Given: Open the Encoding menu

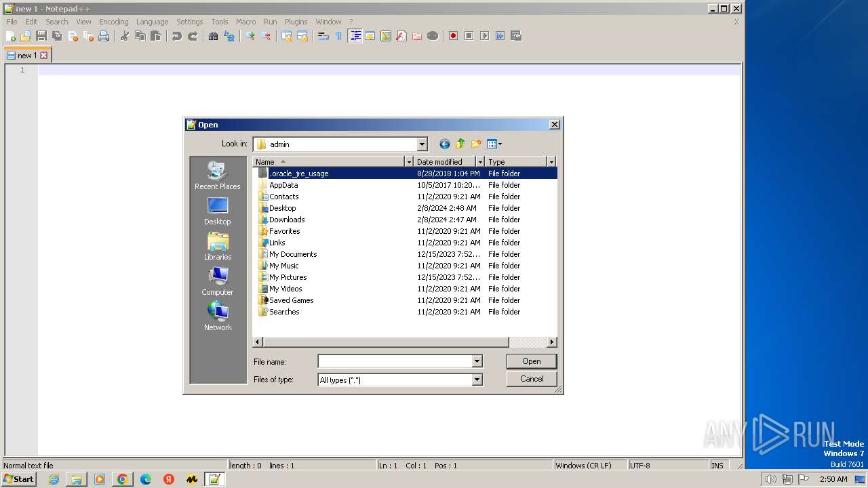Looking at the screenshot, I should point(113,22).
